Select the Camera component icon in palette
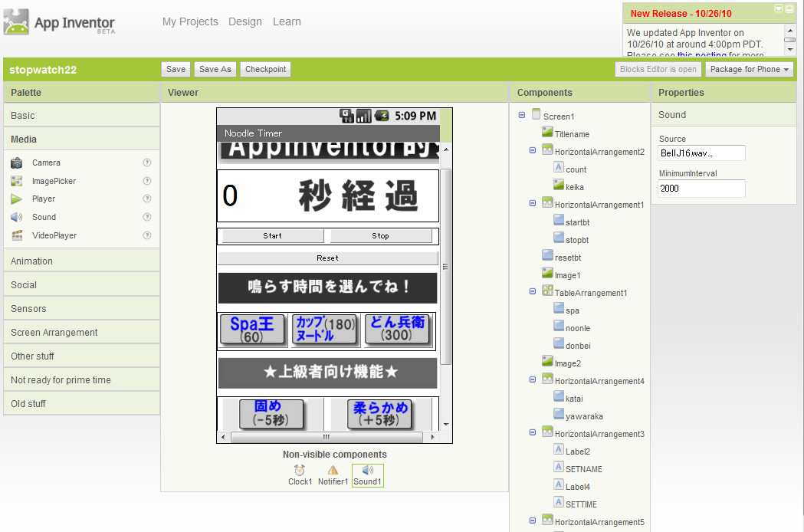 (x=17, y=163)
